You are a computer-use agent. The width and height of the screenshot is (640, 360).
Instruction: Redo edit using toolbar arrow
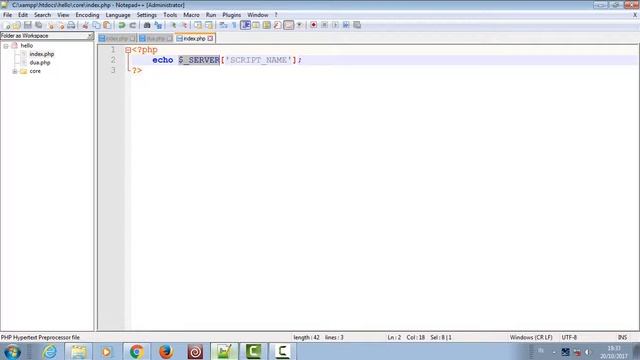click(133, 25)
